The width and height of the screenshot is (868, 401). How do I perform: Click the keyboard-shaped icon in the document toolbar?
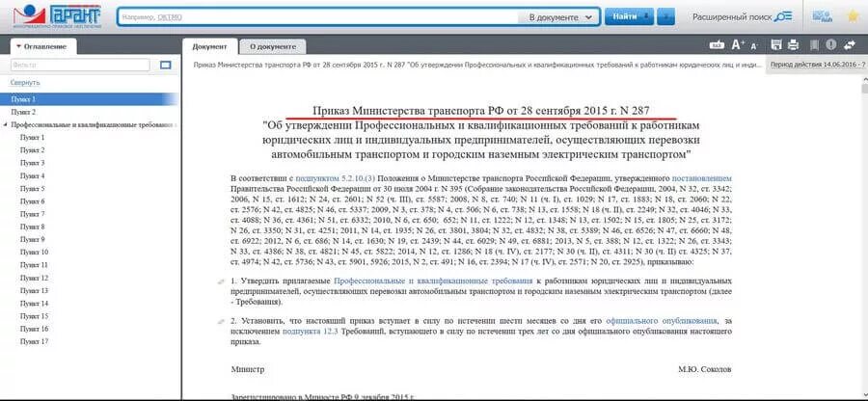pyautogui.click(x=717, y=46)
